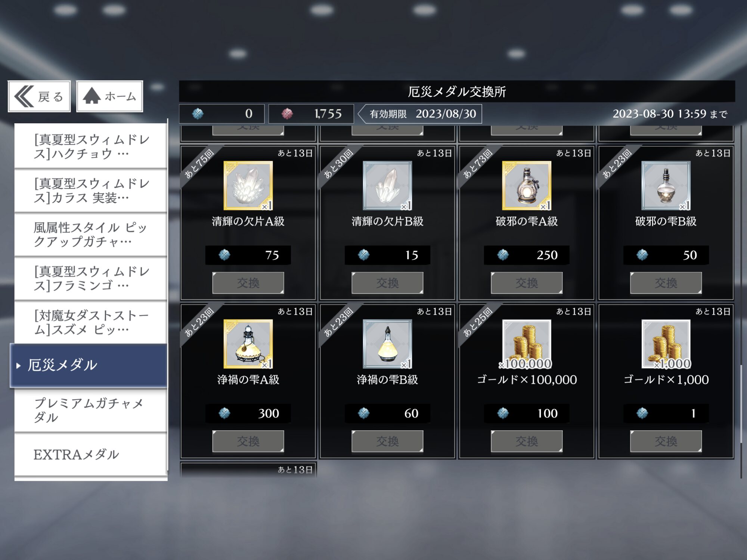The image size is (747, 560).
Task: Switch to the EXTRAメダル tab
Action: pyautogui.click(x=90, y=454)
